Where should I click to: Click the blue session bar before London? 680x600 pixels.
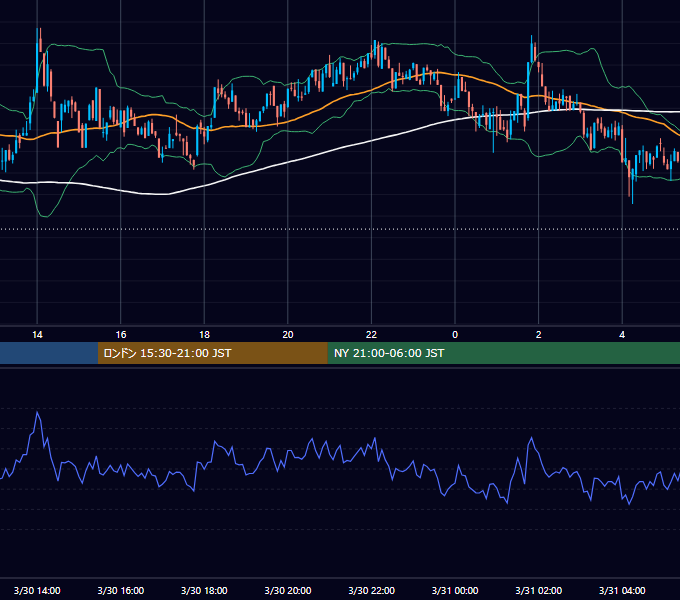point(49,353)
